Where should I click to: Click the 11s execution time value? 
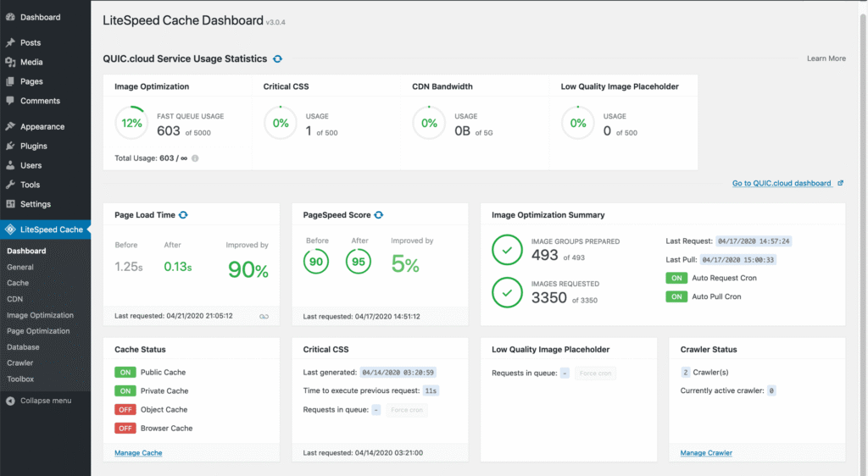pyautogui.click(x=431, y=390)
